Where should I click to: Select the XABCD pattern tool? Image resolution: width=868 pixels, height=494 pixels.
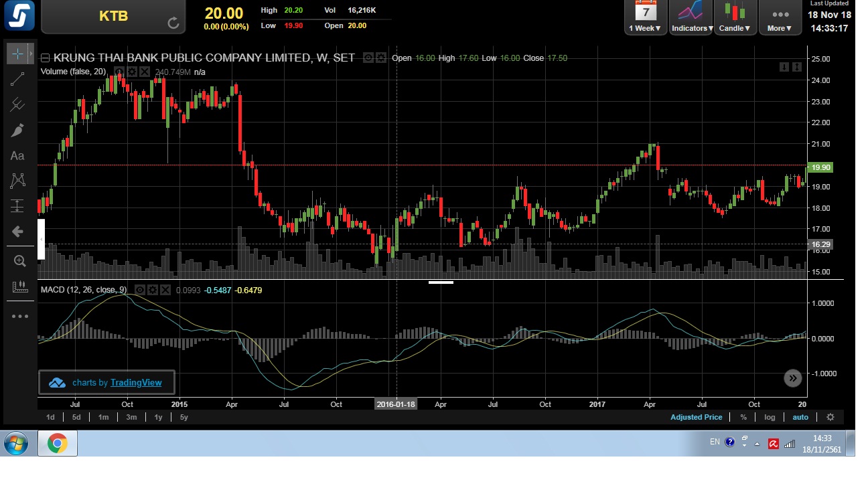[17, 180]
